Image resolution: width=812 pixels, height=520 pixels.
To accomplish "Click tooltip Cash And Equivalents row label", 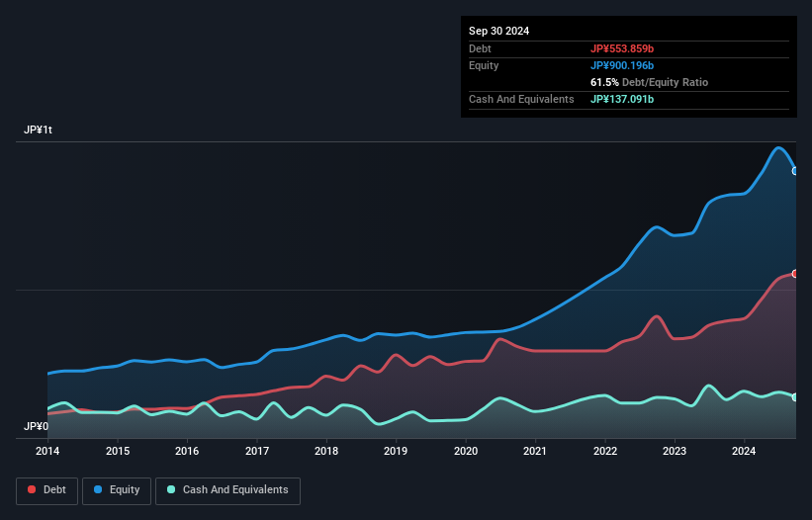I will (x=521, y=99).
